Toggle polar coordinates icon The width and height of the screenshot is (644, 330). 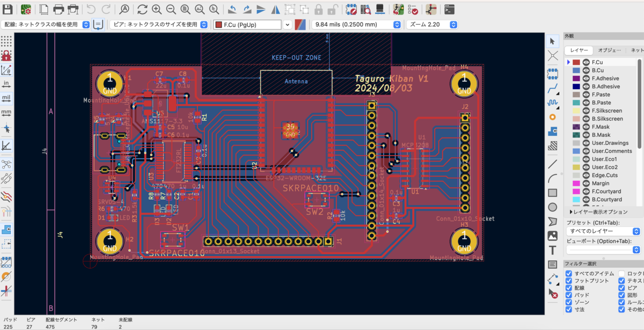point(6,70)
